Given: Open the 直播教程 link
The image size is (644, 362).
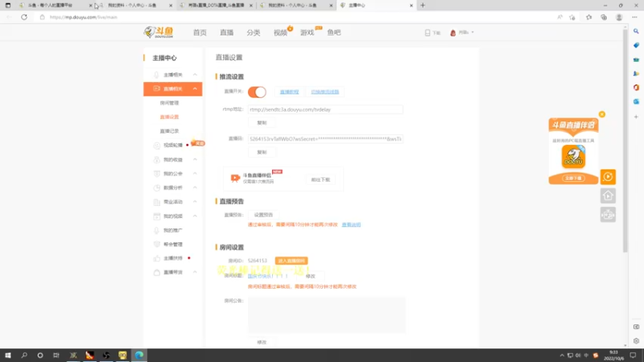Looking at the screenshot, I should tap(289, 92).
